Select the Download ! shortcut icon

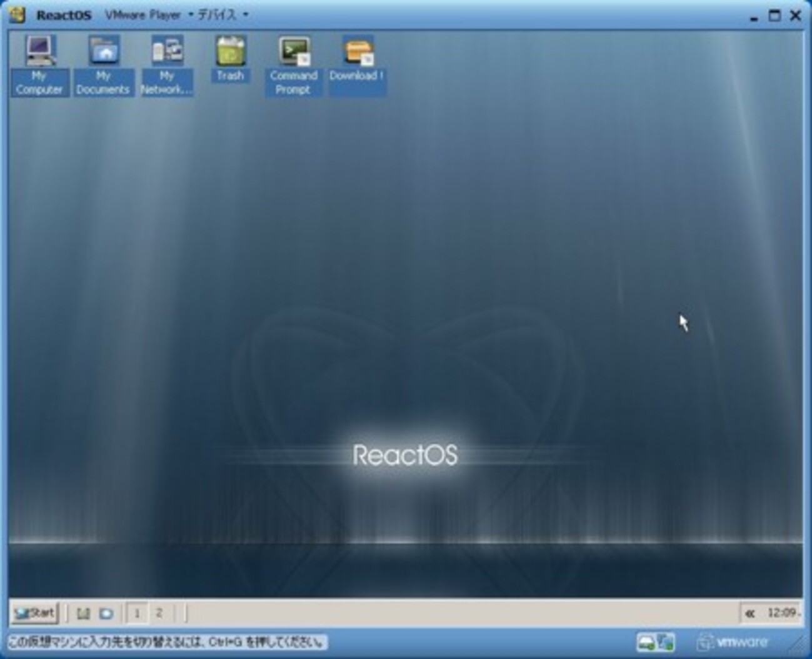coord(357,65)
